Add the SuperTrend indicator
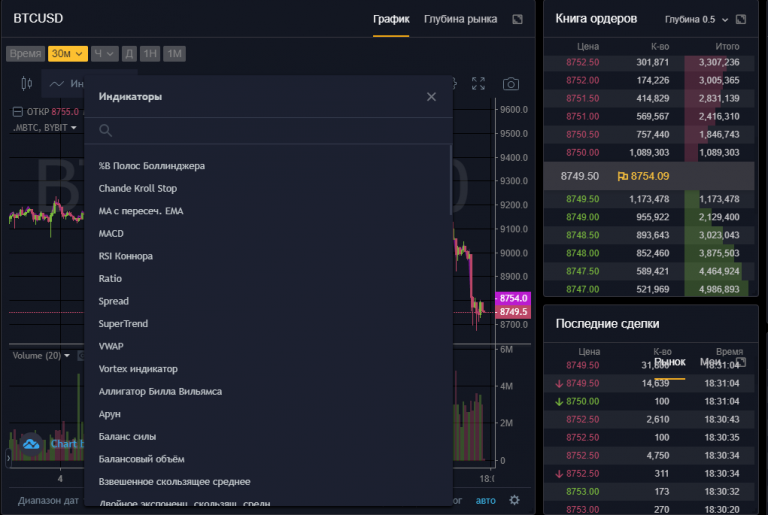This screenshot has height=515, width=768. (123, 323)
